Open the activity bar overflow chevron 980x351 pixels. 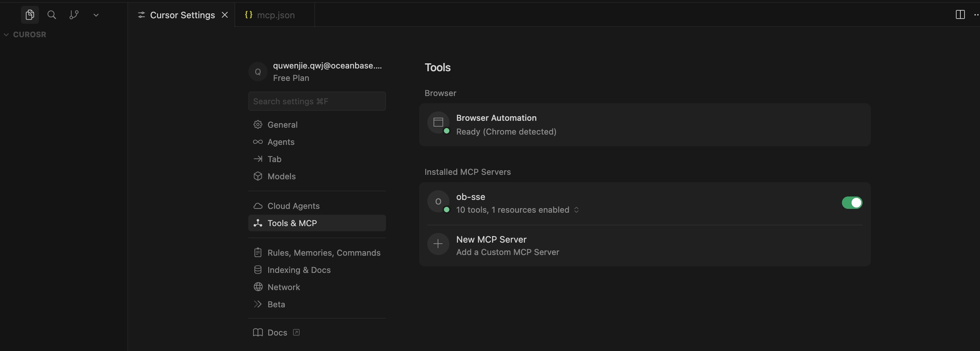coord(96,15)
